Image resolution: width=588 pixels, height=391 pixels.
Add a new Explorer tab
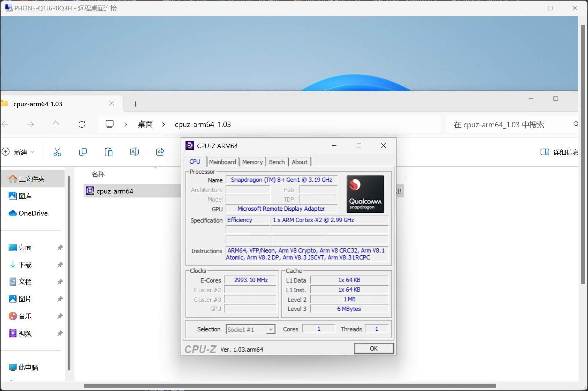[136, 104]
